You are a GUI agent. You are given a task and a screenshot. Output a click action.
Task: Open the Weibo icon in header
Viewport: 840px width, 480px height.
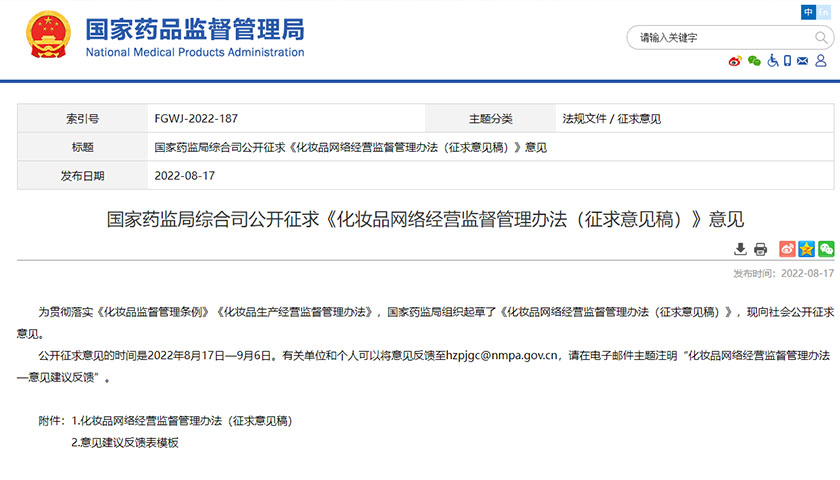pyautogui.click(x=735, y=61)
